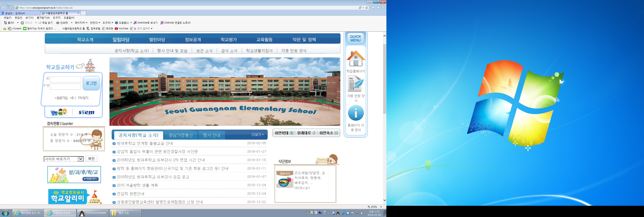
Task: Open 방과후학교 연계형 돌봄교실 안내 notice
Action: tap(145, 143)
